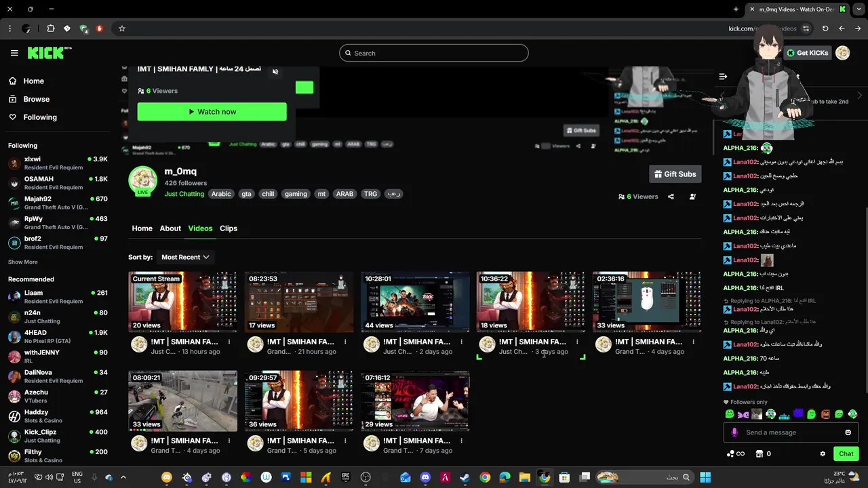
Task: Click into the Search field
Action: tap(434, 53)
